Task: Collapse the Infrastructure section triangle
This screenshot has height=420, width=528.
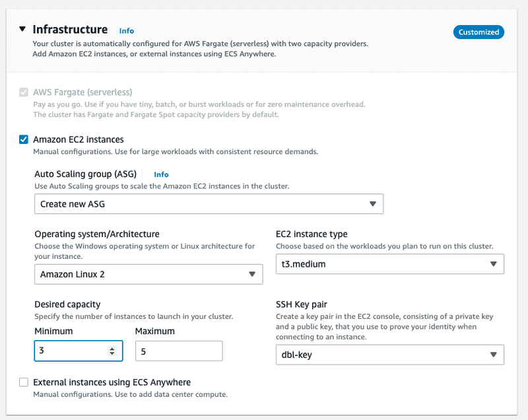Action: coord(23,30)
